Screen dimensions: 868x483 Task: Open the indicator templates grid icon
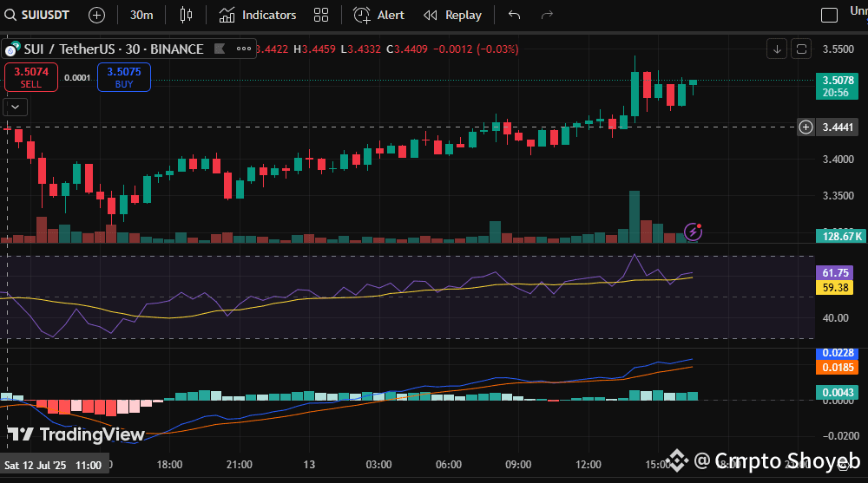point(321,15)
